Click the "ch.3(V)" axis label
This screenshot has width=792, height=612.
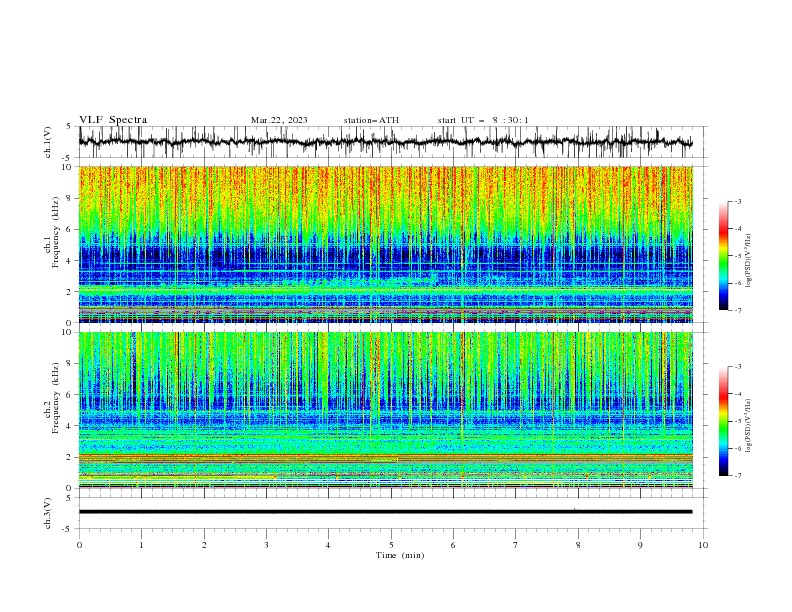tap(48, 513)
